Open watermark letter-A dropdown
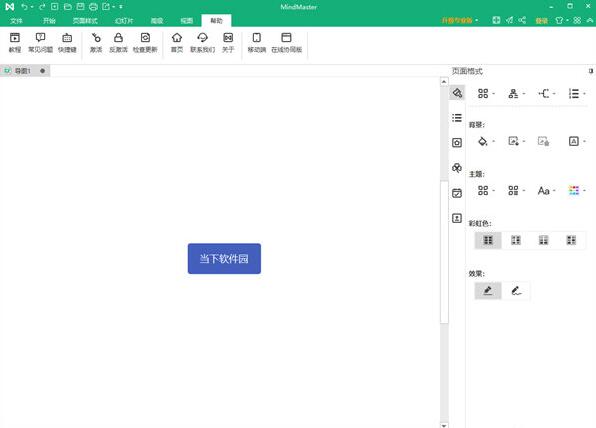 [577, 141]
